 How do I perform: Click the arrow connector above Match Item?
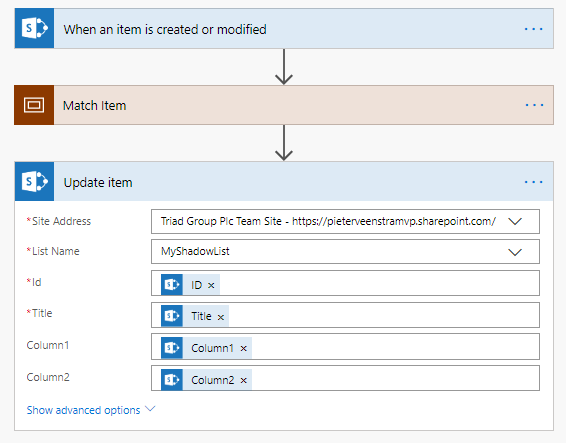tap(284, 67)
